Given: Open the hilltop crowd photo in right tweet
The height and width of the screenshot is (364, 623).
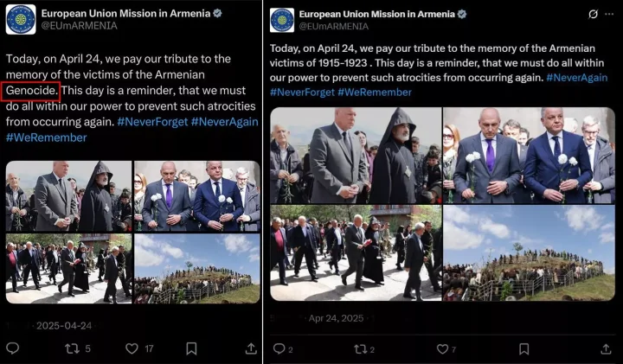Looking at the screenshot, I should (x=529, y=252).
